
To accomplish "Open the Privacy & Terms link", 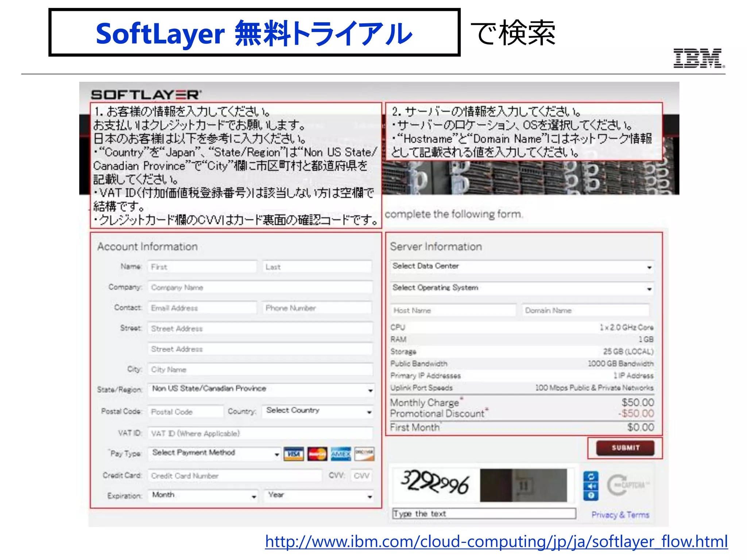I will pyautogui.click(x=620, y=515).
